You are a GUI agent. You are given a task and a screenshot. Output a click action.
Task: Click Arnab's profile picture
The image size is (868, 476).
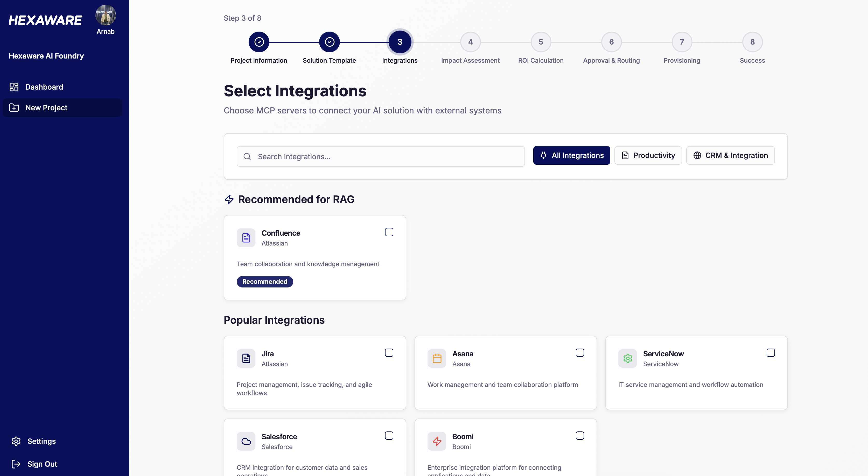click(x=106, y=15)
